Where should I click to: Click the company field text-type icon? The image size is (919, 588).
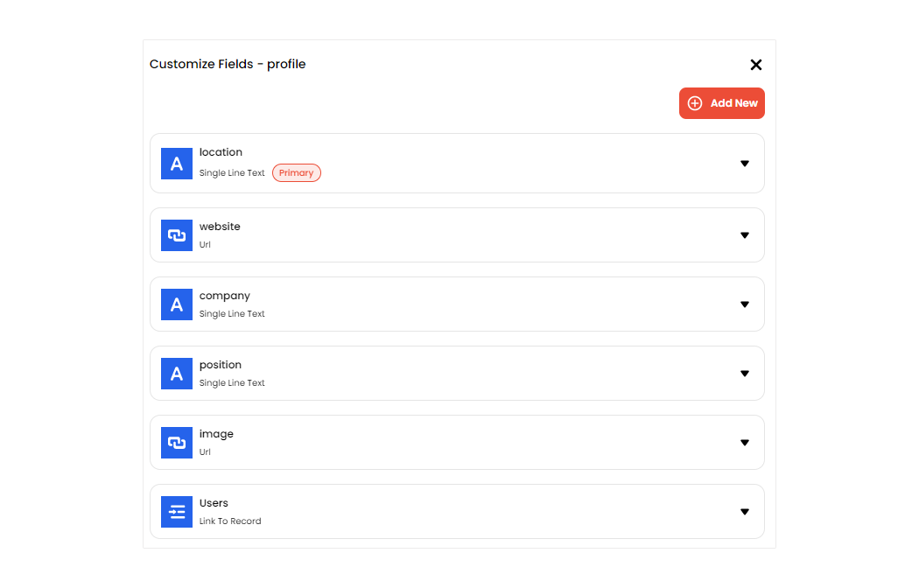click(177, 304)
